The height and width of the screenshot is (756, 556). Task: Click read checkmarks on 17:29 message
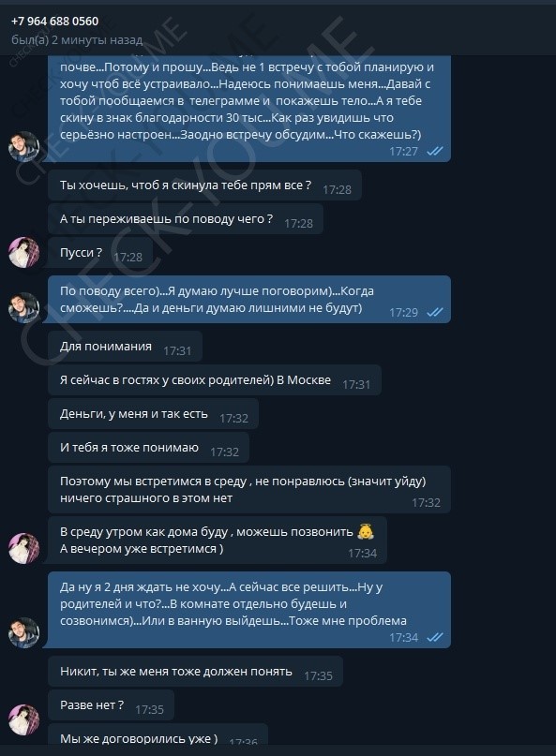pos(435,313)
